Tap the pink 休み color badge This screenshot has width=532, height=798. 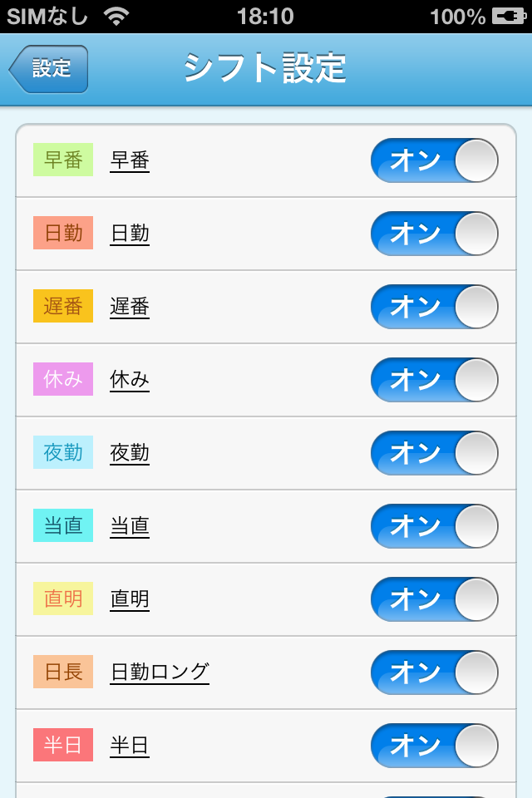pyautogui.click(x=63, y=379)
